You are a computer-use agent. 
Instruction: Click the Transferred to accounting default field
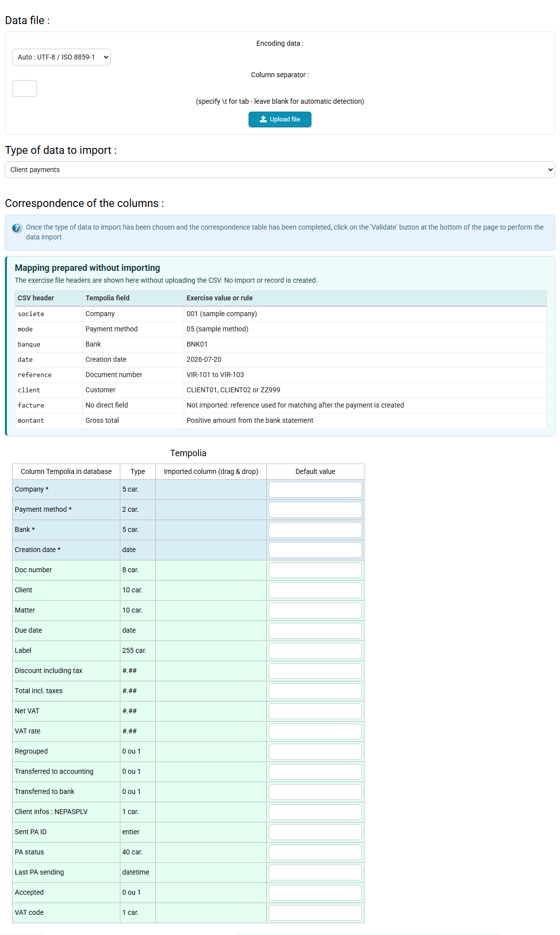click(315, 772)
